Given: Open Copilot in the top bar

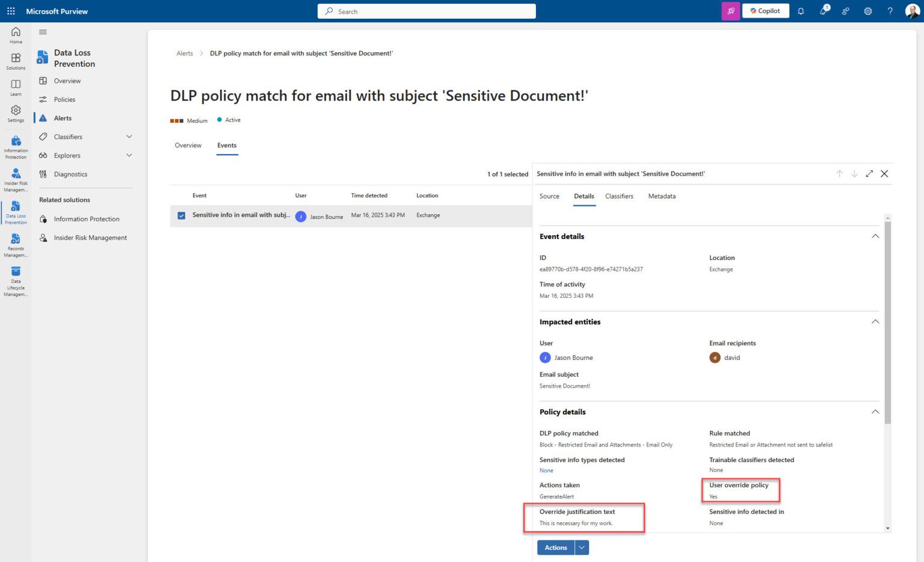Looking at the screenshot, I should (765, 10).
